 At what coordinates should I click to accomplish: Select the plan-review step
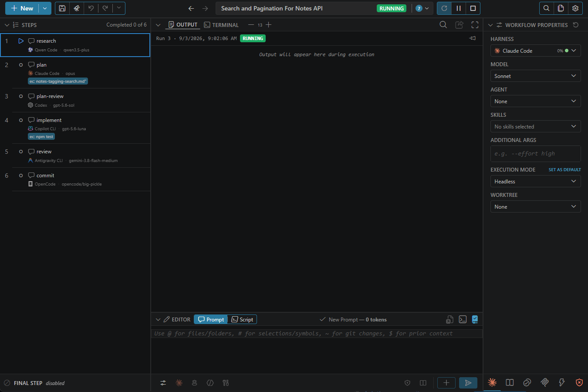point(75,100)
